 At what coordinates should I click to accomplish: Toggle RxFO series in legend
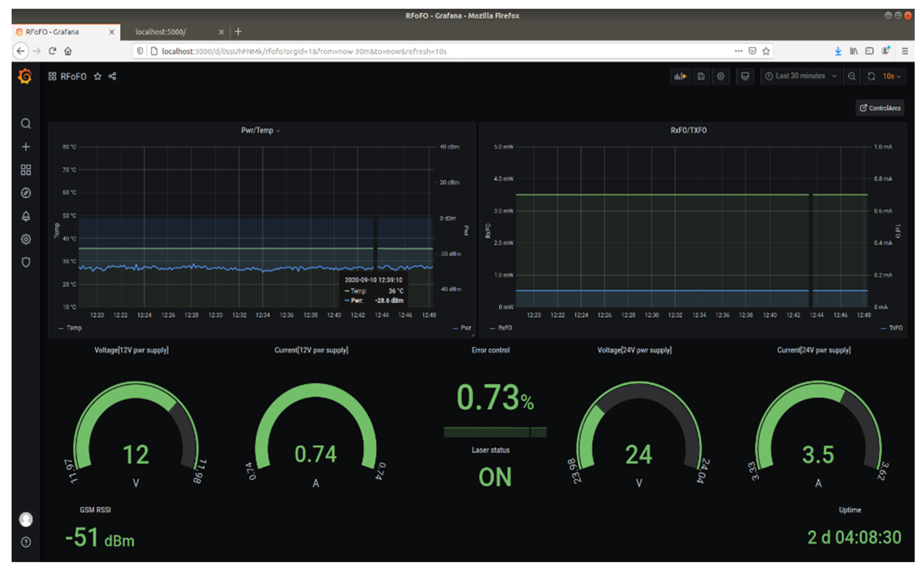pyautogui.click(x=504, y=328)
